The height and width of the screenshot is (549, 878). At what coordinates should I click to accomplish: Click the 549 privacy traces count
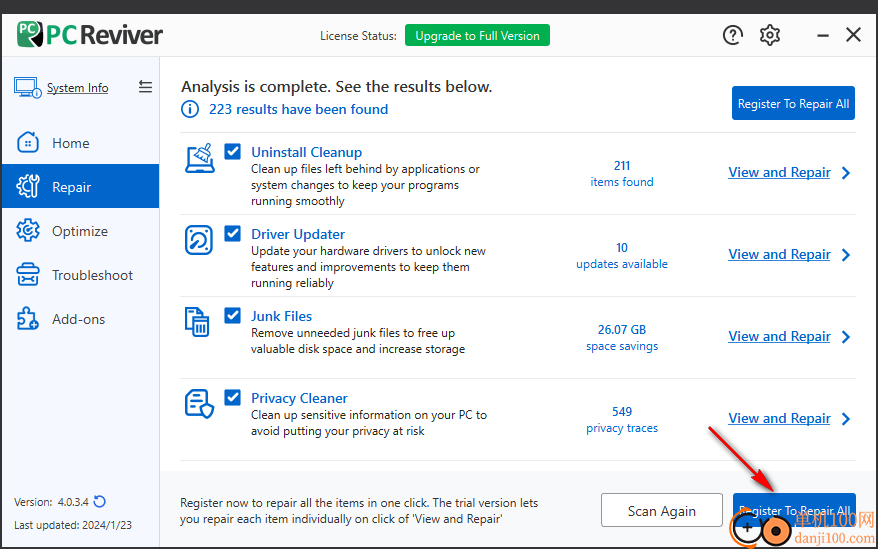click(622, 420)
